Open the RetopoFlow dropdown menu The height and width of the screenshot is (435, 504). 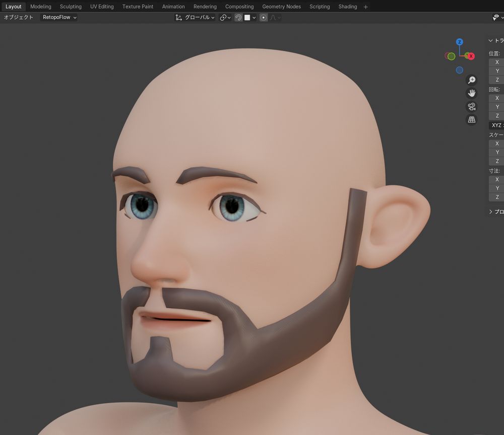(59, 17)
